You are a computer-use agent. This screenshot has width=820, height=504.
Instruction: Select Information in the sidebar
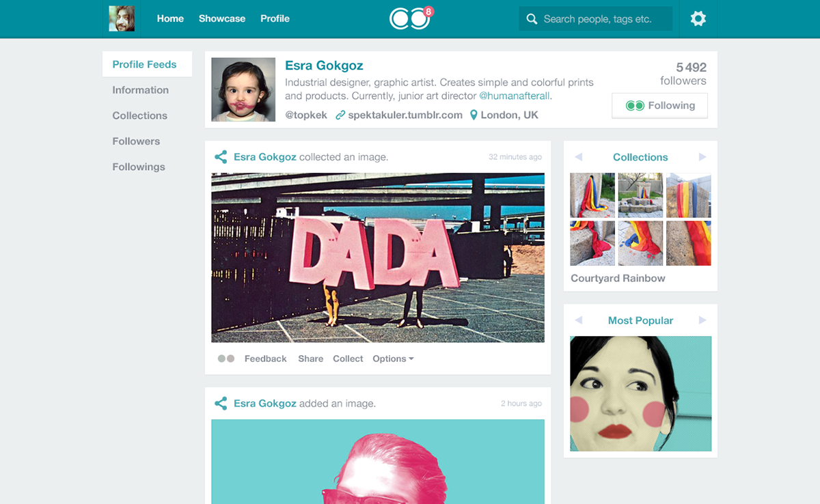coord(141,90)
